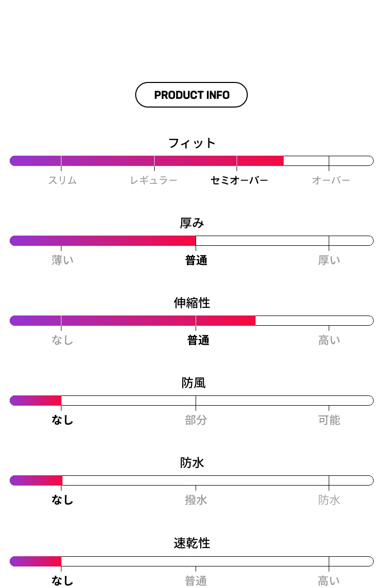
Task: Click the PRODUCT INFO button
Action: coord(191,95)
